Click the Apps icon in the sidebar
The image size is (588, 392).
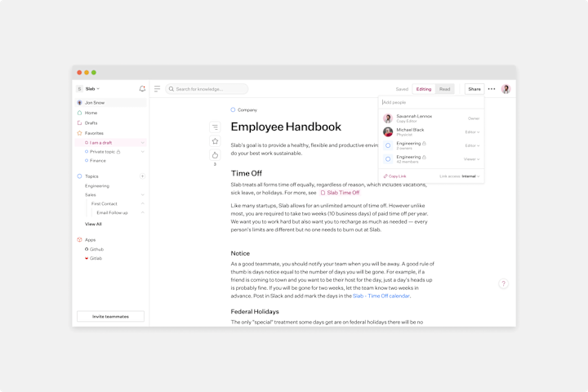point(79,239)
